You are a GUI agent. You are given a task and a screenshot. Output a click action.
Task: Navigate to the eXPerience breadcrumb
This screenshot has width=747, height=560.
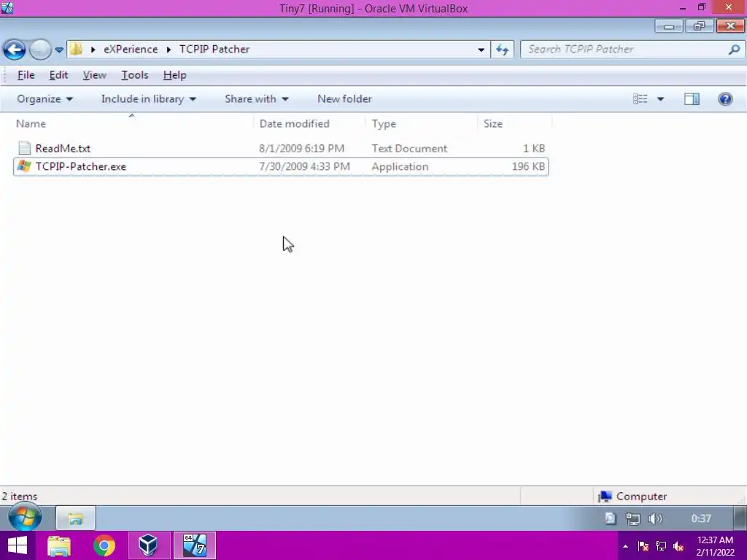coord(131,50)
